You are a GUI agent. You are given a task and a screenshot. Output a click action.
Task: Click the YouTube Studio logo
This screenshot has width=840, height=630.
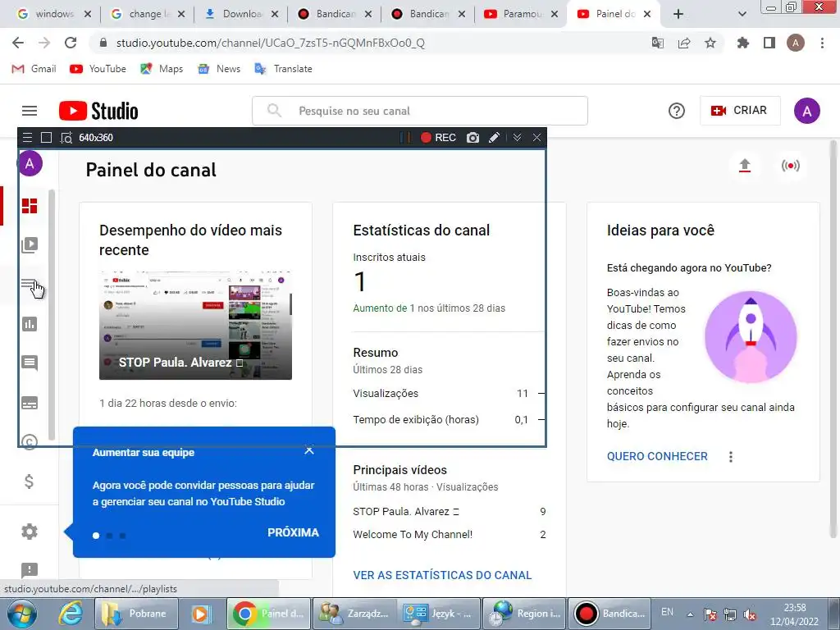tap(98, 111)
